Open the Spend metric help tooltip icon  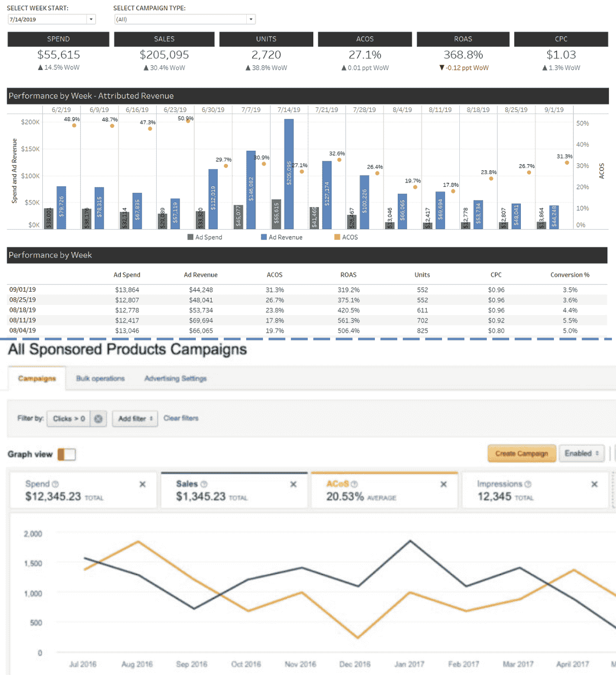[54, 484]
